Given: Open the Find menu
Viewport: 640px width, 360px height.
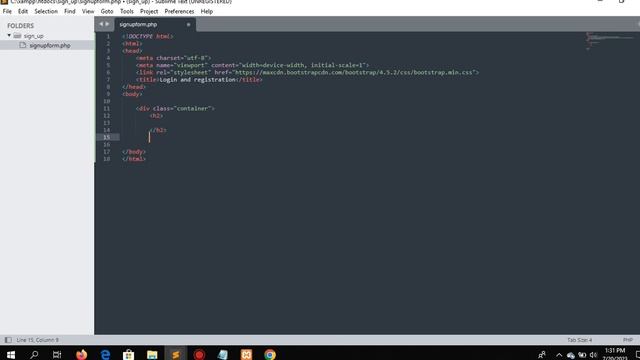Looking at the screenshot, I should (x=70, y=11).
